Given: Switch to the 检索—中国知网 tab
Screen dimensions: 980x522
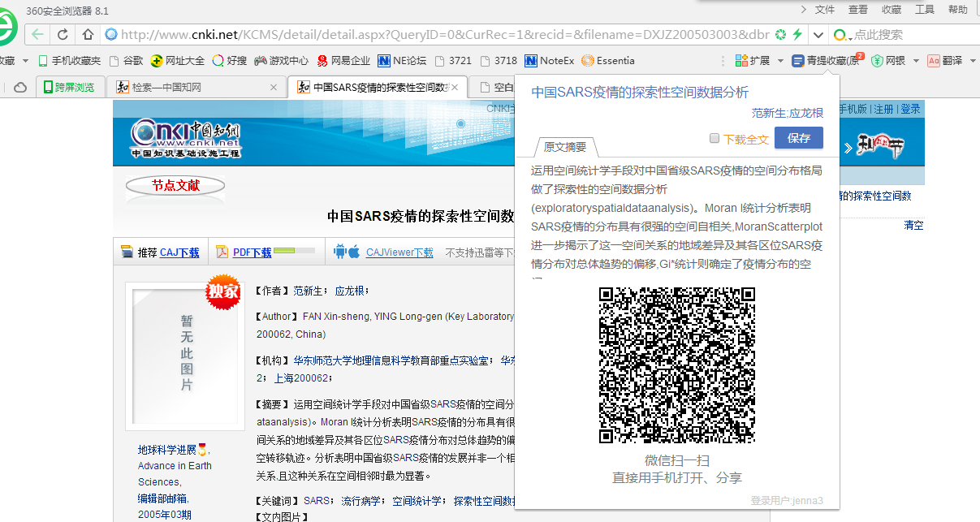Looking at the screenshot, I should pyautogui.click(x=197, y=87).
